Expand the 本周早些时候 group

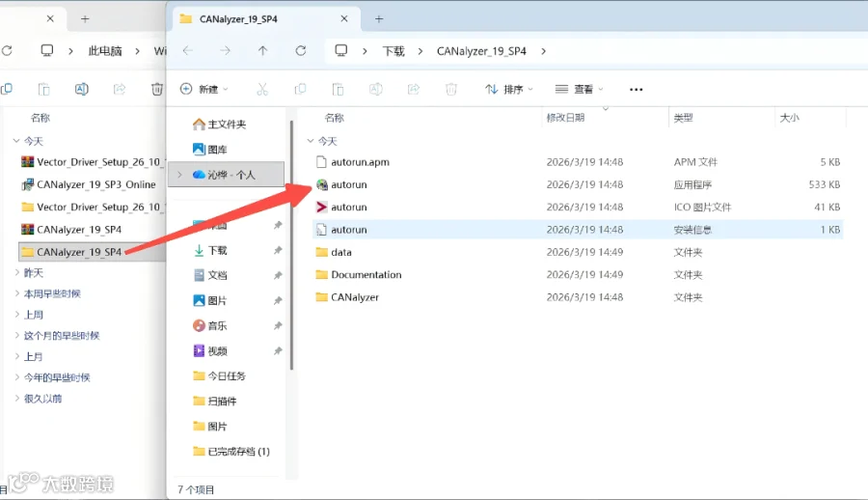pos(16,293)
